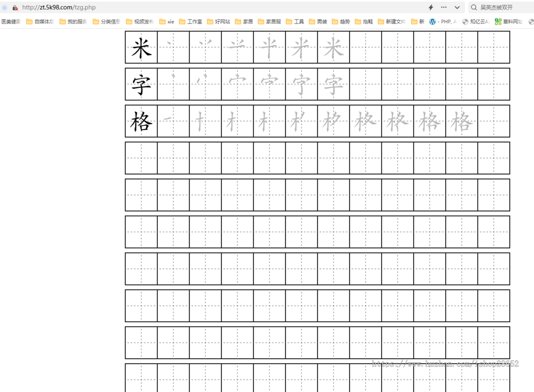Open the 工具 bookmark folder
This screenshot has height=392, width=534.
tap(295, 21)
